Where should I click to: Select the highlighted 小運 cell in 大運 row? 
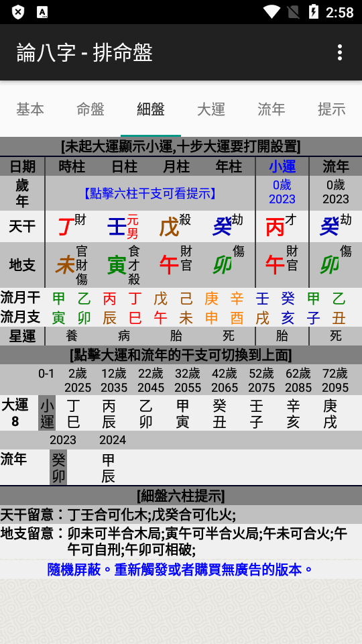tap(47, 413)
